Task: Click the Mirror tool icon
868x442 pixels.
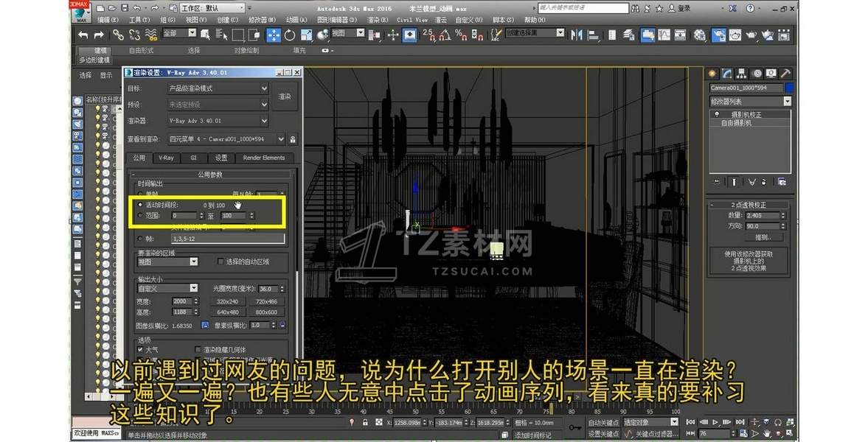Action: coord(577,35)
